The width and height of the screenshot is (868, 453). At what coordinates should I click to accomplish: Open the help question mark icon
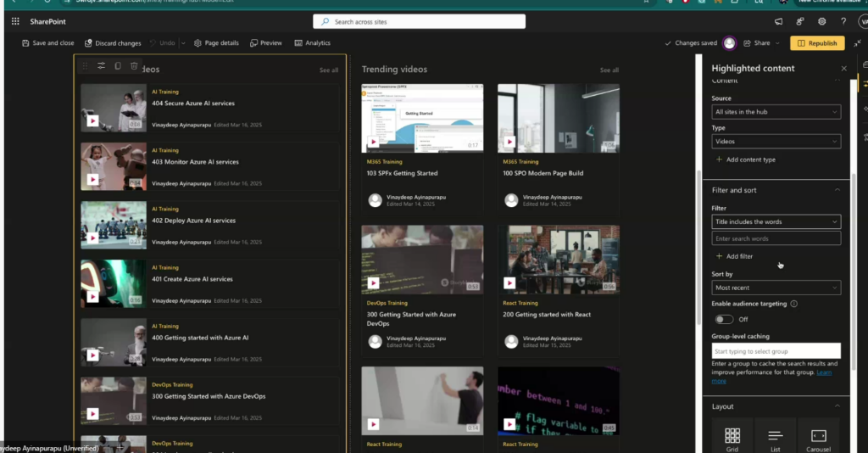point(843,21)
